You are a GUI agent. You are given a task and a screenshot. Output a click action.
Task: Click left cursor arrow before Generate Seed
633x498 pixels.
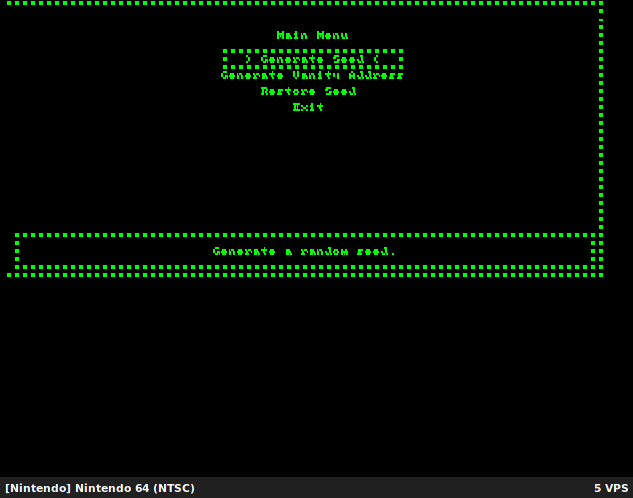(248, 59)
